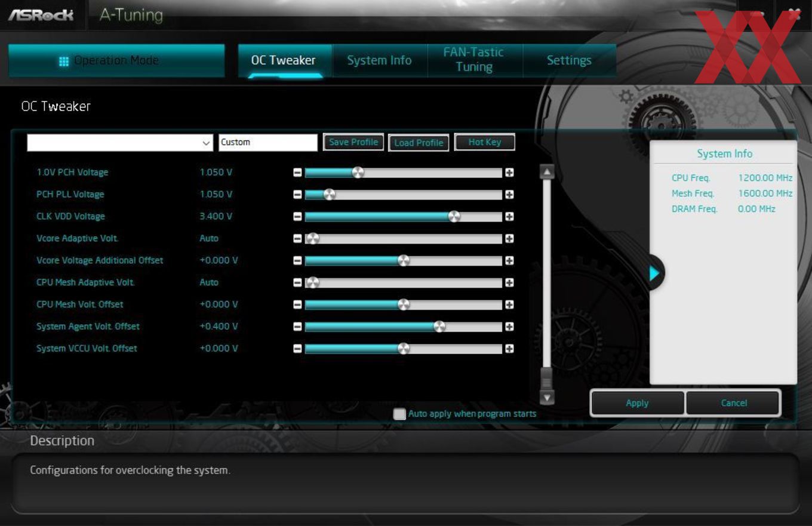
Task: Decrease 1.0V PCH Voltage with minus button
Action: 297,173
